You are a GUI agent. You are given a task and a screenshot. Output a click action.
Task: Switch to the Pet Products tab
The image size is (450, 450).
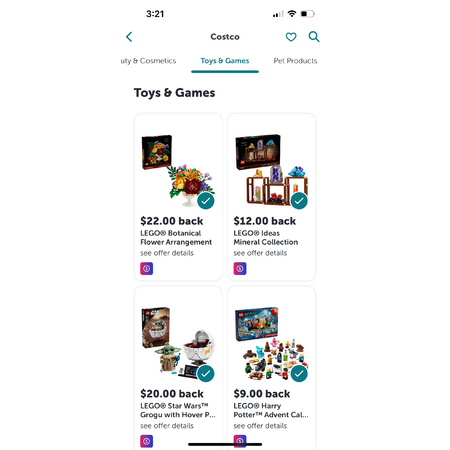[295, 61]
